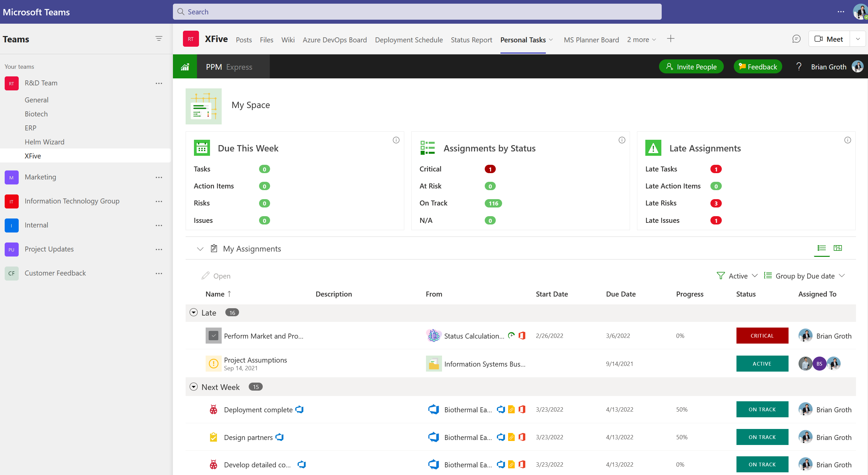
Task: Check the Perform Market and Pro... task checkbox
Action: point(213,336)
